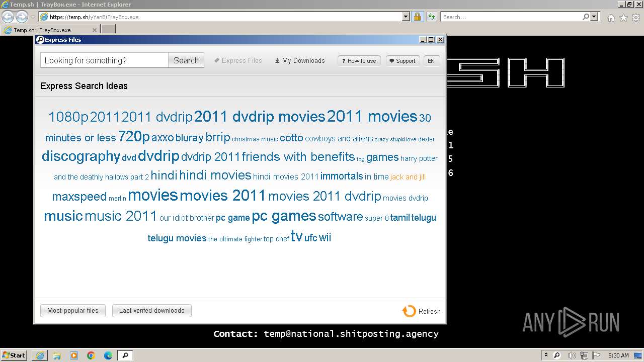Click the security lock icon in address bar
Viewport: 644px width, 362px height.
(x=417, y=17)
